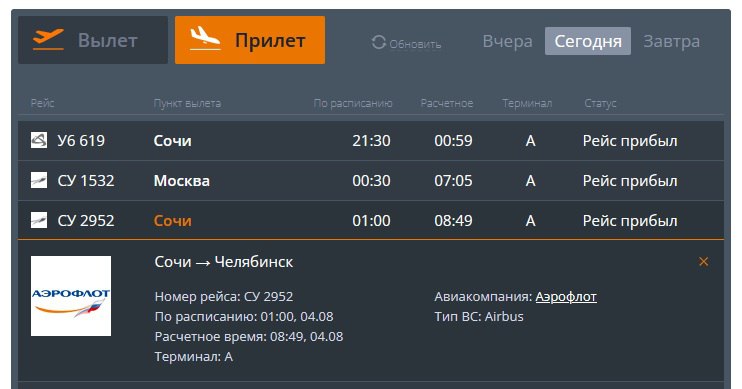Click the circular refresh arrows icon
742x389 pixels.
click(379, 42)
